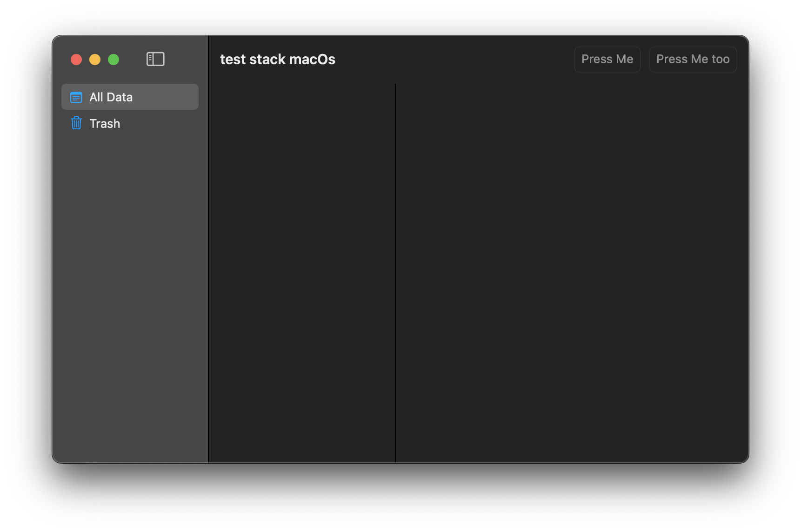Viewport: 801px width, 532px height.
Task: Click the Press Me button
Action: [x=607, y=59]
